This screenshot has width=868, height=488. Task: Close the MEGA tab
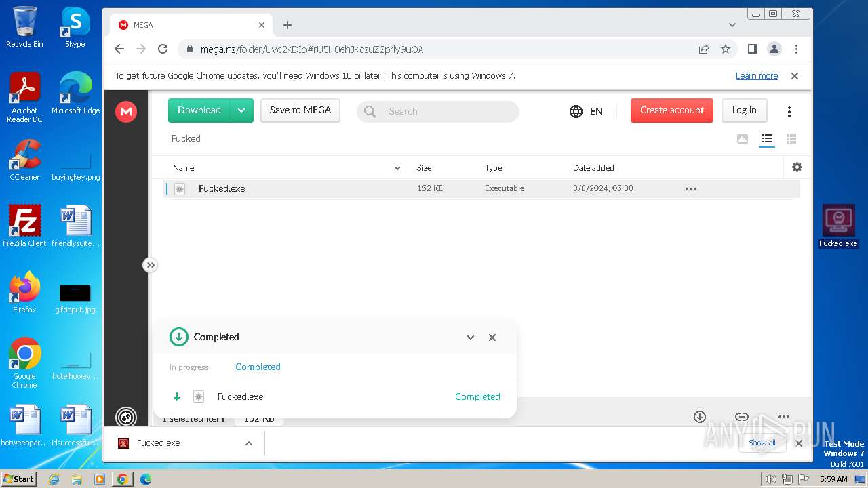pyautogui.click(x=262, y=25)
